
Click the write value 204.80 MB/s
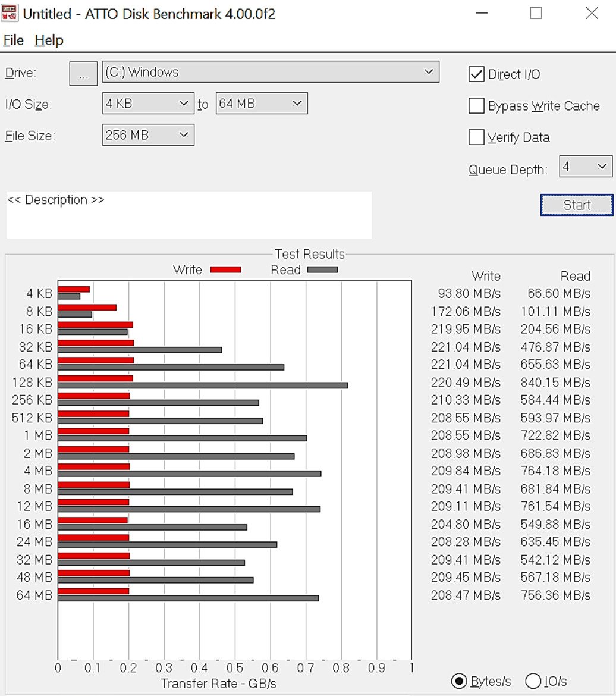466,525
